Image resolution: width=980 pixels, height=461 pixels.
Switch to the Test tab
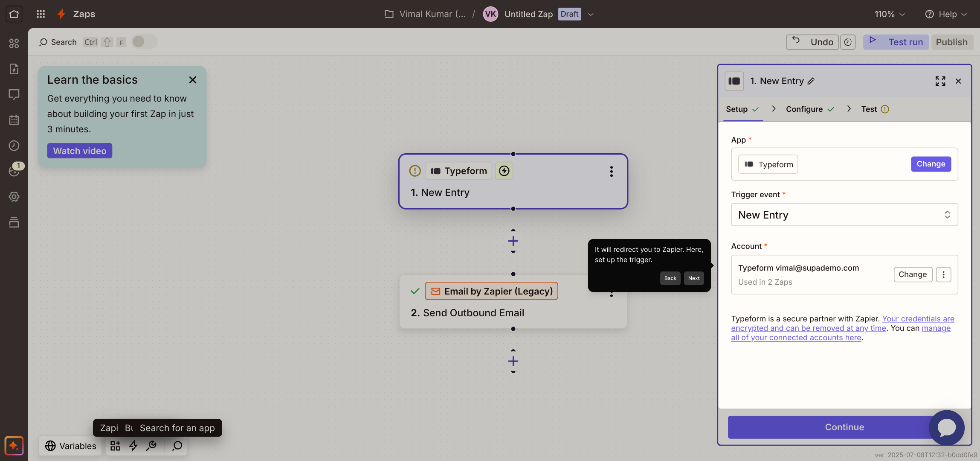coord(875,109)
